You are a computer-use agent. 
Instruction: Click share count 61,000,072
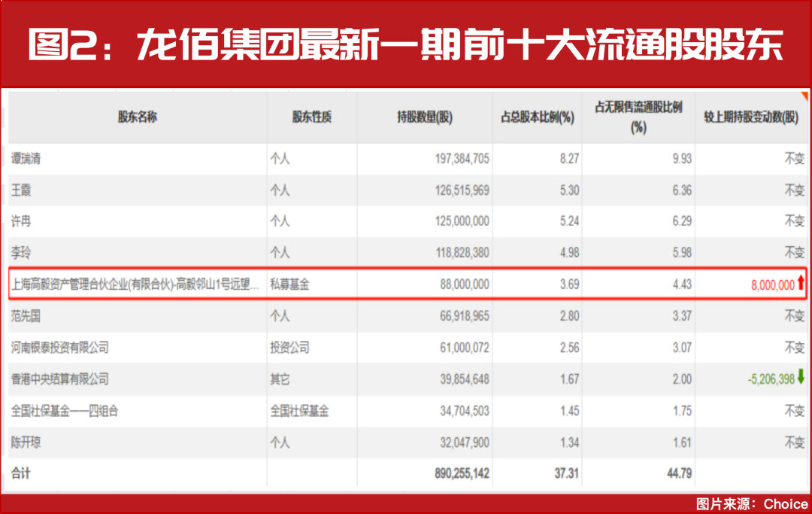(465, 347)
